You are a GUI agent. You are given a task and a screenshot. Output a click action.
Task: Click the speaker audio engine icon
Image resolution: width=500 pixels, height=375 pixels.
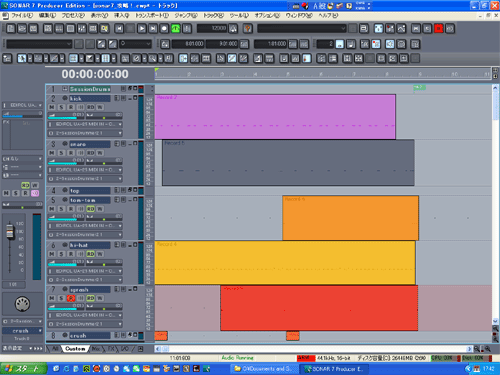coord(390,44)
